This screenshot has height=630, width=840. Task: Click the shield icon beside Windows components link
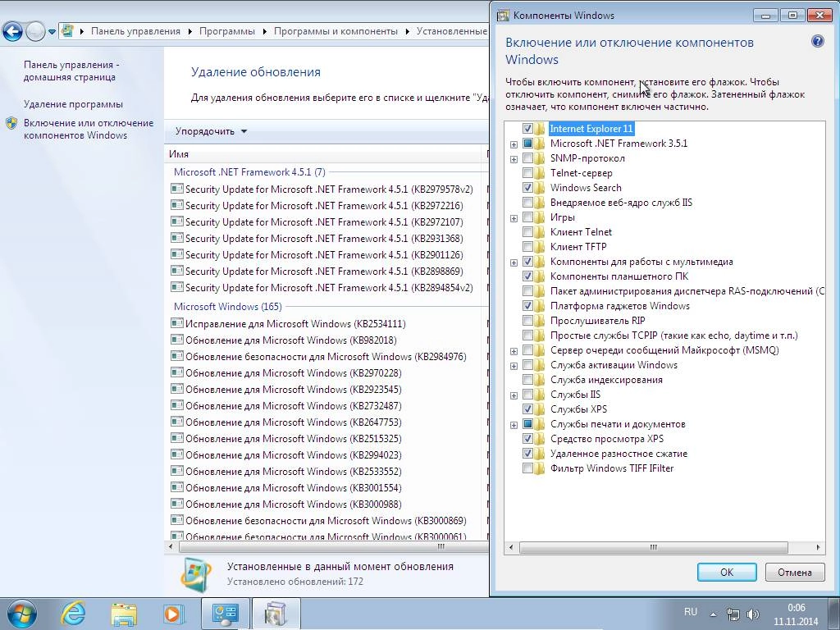coord(11,123)
